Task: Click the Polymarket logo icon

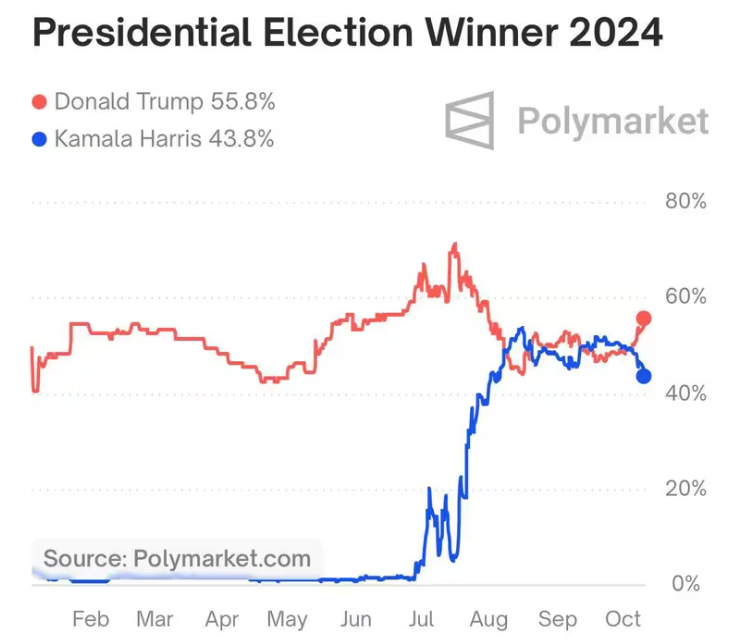Action: pyautogui.click(x=470, y=120)
